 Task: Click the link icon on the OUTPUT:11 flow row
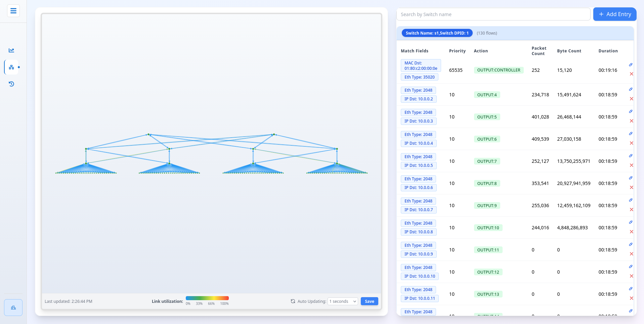(630, 244)
